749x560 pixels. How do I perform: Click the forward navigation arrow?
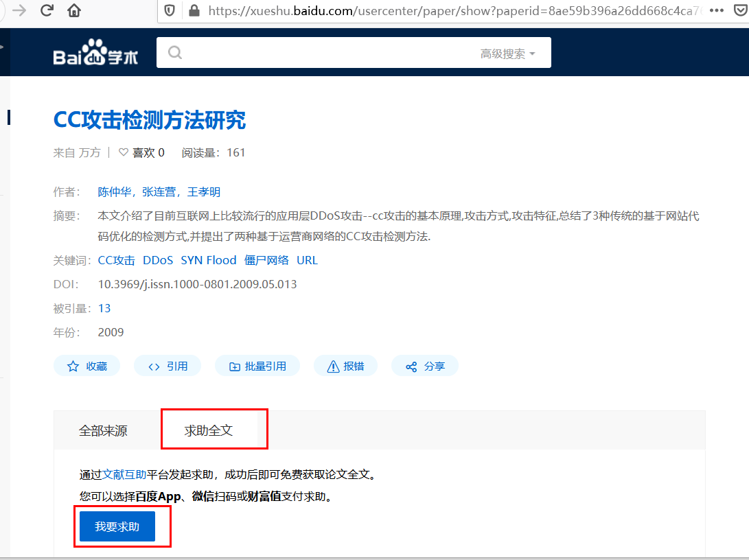tap(19, 10)
